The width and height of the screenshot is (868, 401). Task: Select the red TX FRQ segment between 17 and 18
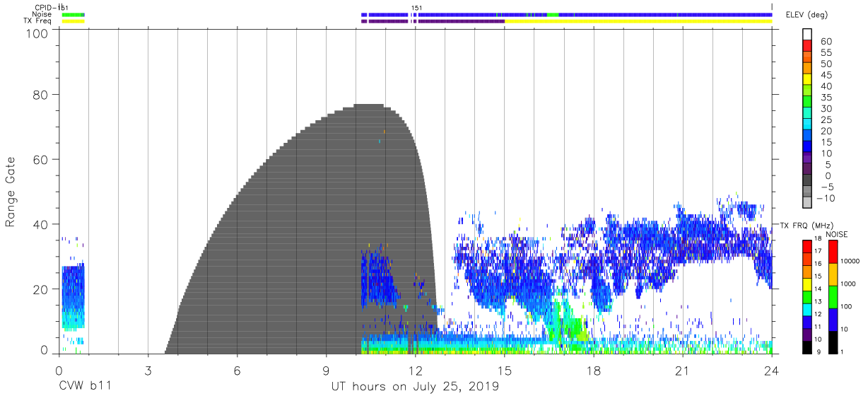[808, 246]
